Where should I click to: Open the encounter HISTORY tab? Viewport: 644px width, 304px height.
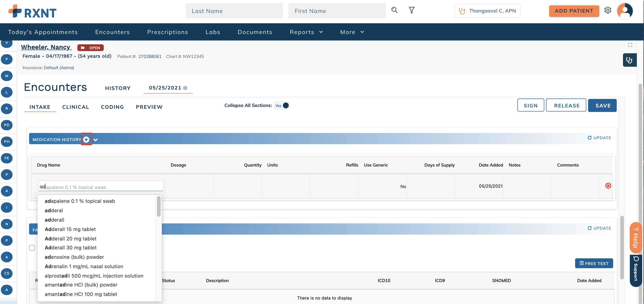click(118, 88)
